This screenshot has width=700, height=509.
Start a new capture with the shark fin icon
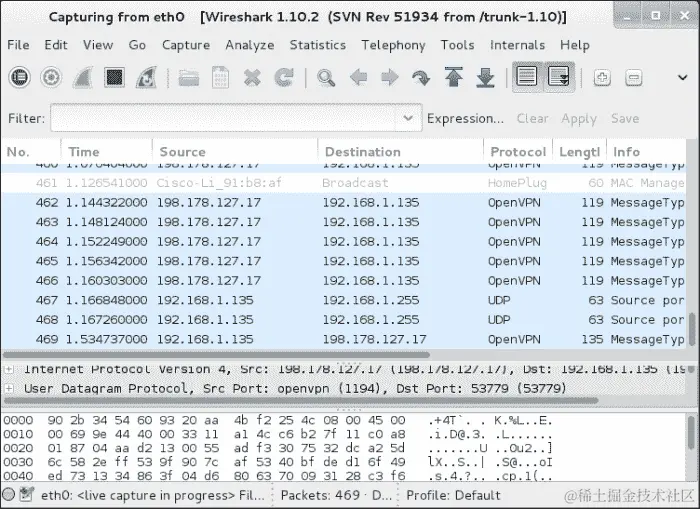[83, 78]
